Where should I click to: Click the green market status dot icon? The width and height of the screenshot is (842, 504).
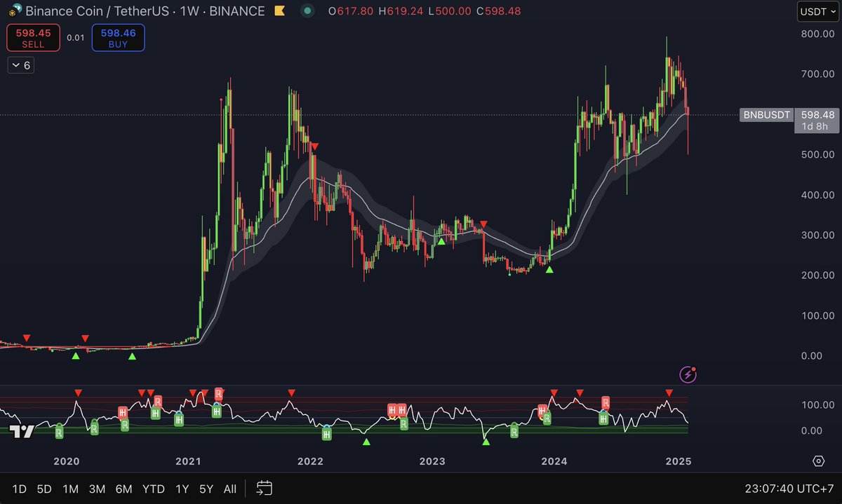pos(307,12)
